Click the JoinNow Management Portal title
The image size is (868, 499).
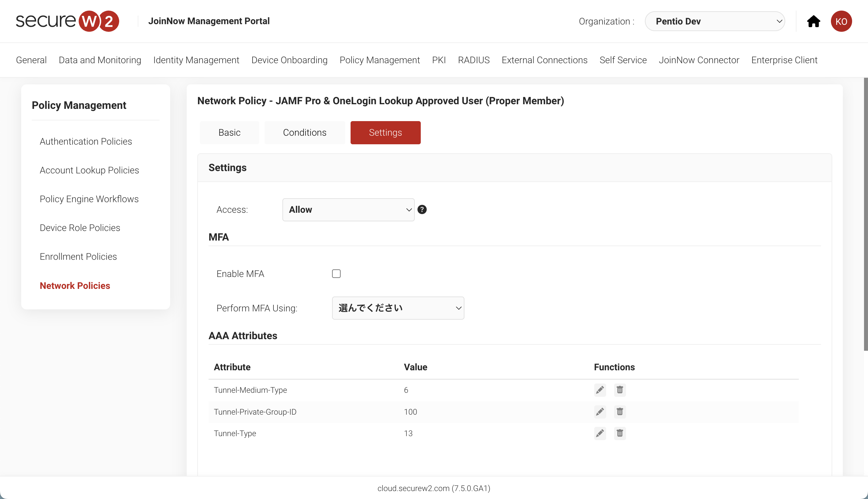pyautogui.click(x=209, y=21)
